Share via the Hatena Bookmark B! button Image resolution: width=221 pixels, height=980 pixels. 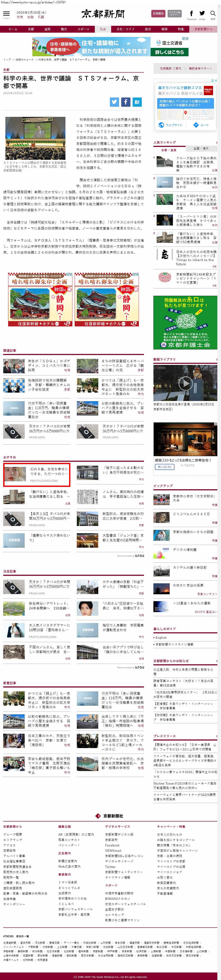tap(137, 102)
